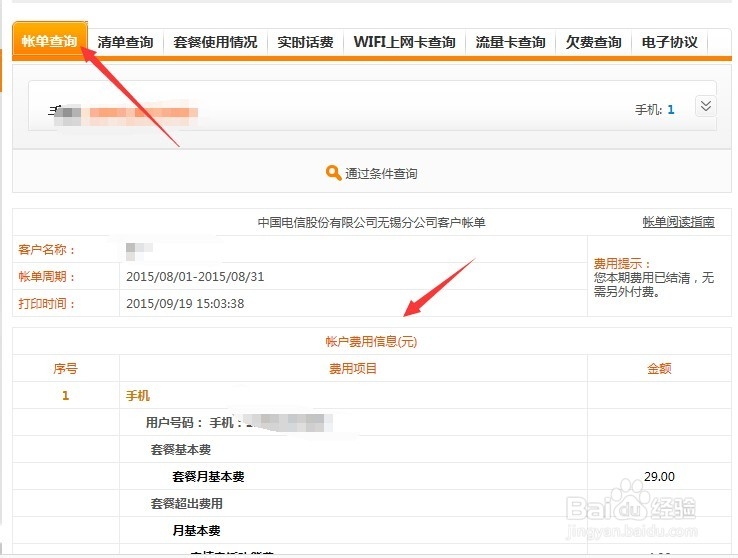Click 通过条件查询 link

pyautogui.click(x=381, y=174)
